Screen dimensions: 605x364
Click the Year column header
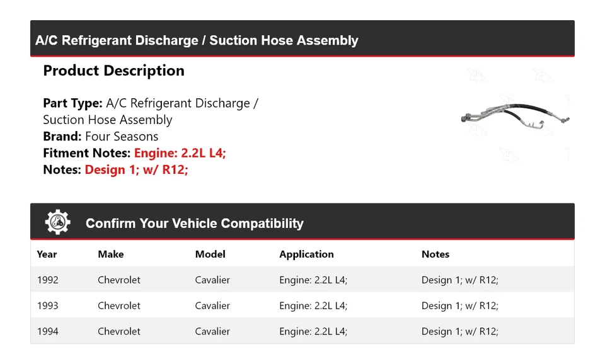coord(47,254)
